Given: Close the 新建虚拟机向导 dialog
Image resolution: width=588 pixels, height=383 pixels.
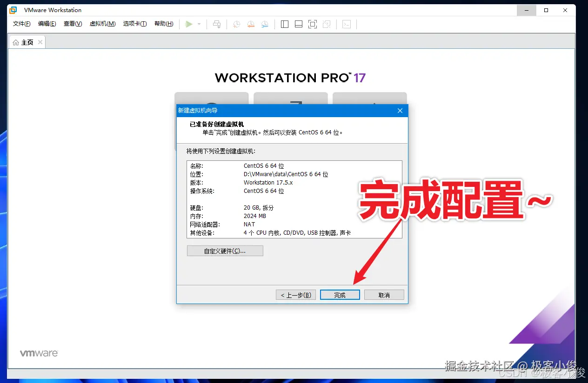Looking at the screenshot, I should 400,111.
